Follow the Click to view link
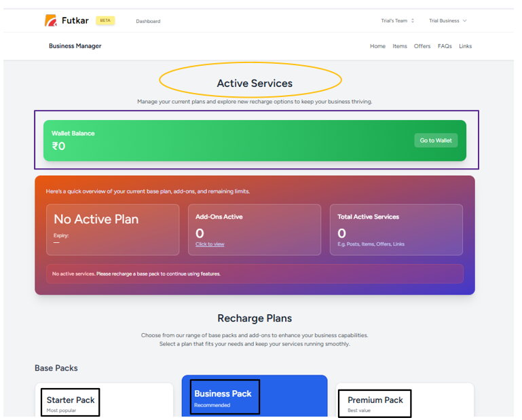 tap(210, 244)
